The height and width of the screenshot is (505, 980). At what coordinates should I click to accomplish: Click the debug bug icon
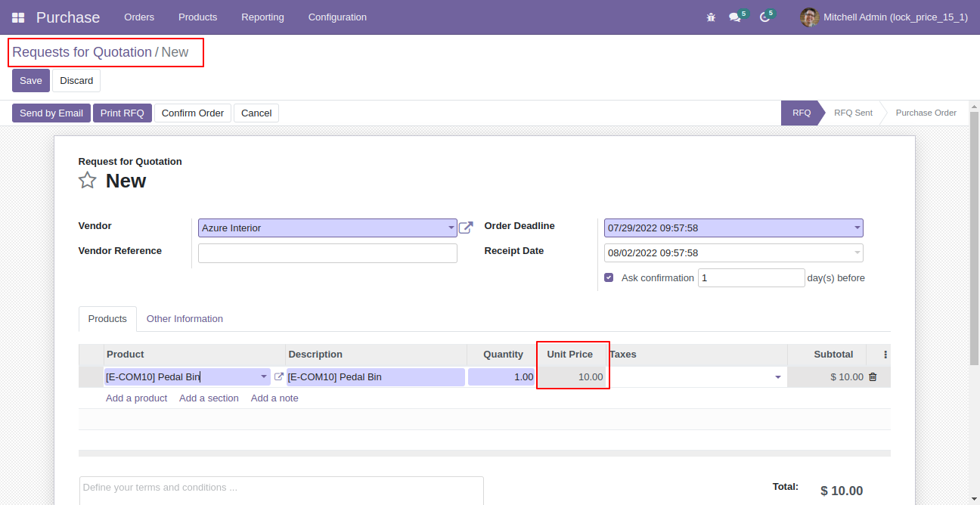click(711, 17)
